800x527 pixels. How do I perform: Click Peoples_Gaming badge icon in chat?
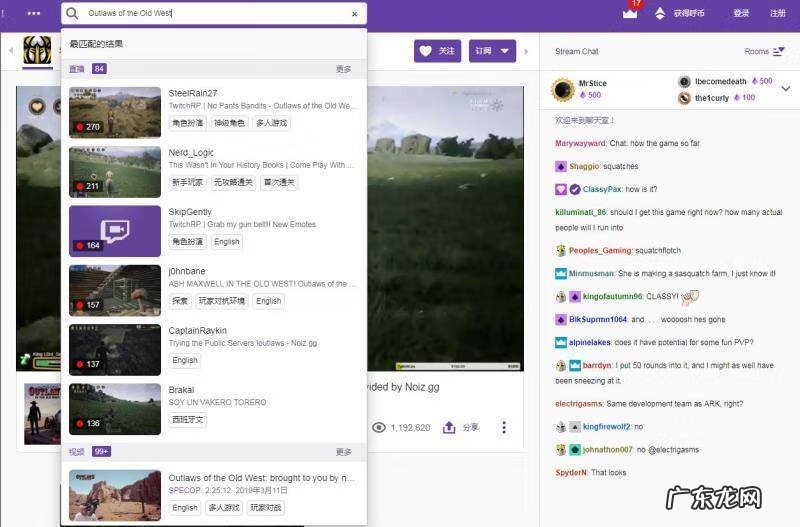pos(561,250)
